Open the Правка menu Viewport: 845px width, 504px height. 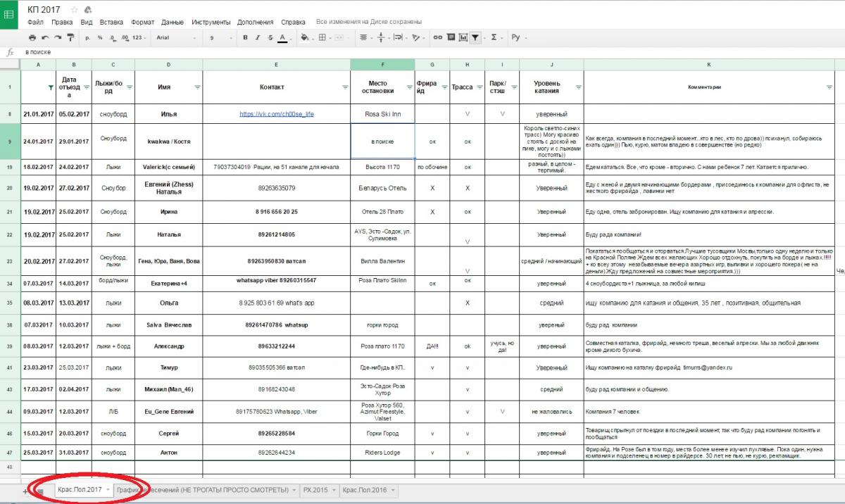tap(62, 23)
